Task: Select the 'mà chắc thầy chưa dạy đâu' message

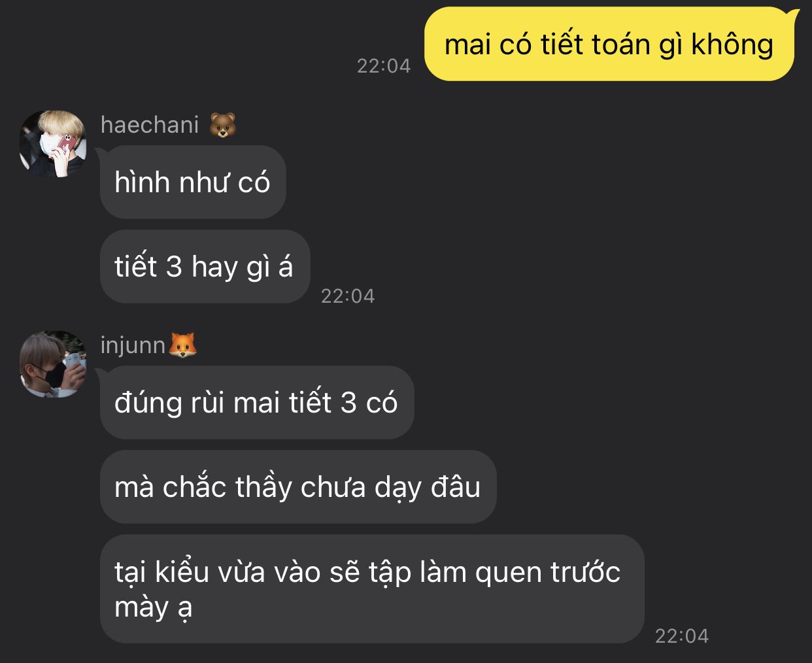Action: tap(298, 486)
